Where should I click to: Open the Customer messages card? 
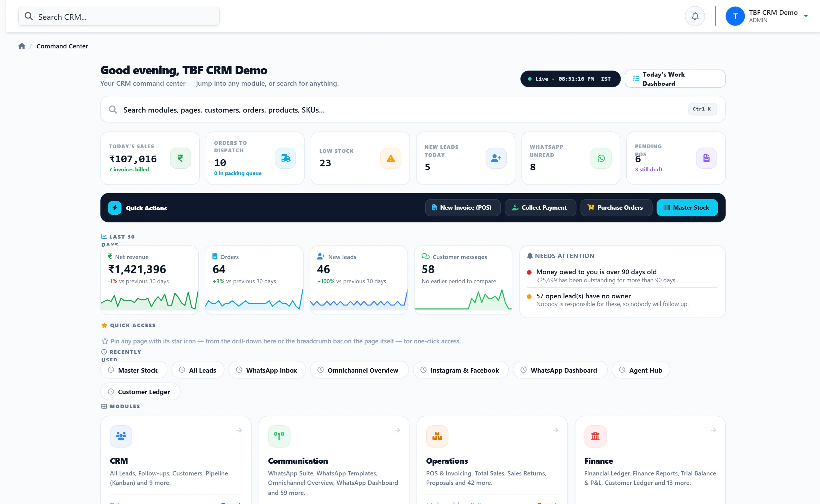(x=463, y=280)
